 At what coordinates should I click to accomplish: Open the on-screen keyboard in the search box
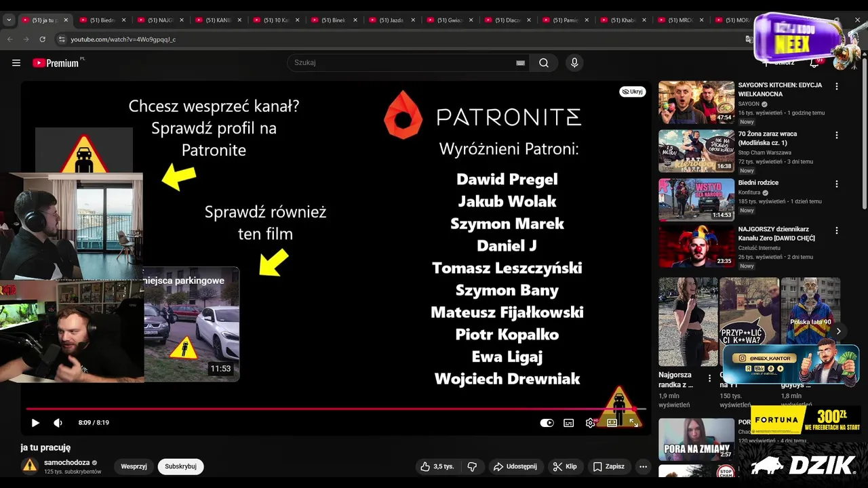click(520, 63)
